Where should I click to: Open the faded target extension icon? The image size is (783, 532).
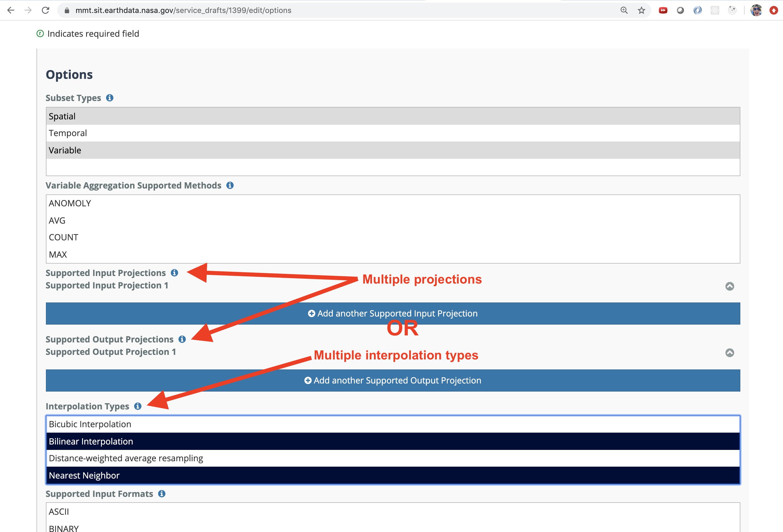tap(732, 11)
